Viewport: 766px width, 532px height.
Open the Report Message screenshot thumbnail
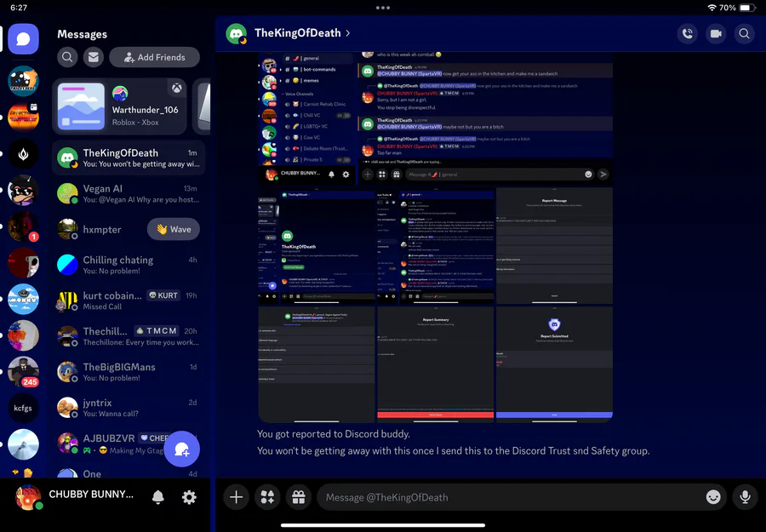point(554,246)
